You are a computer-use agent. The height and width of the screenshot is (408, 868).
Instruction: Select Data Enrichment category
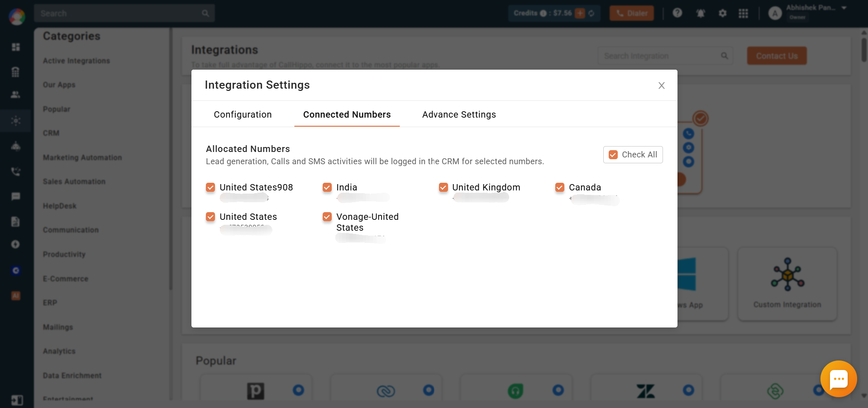click(72, 375)
